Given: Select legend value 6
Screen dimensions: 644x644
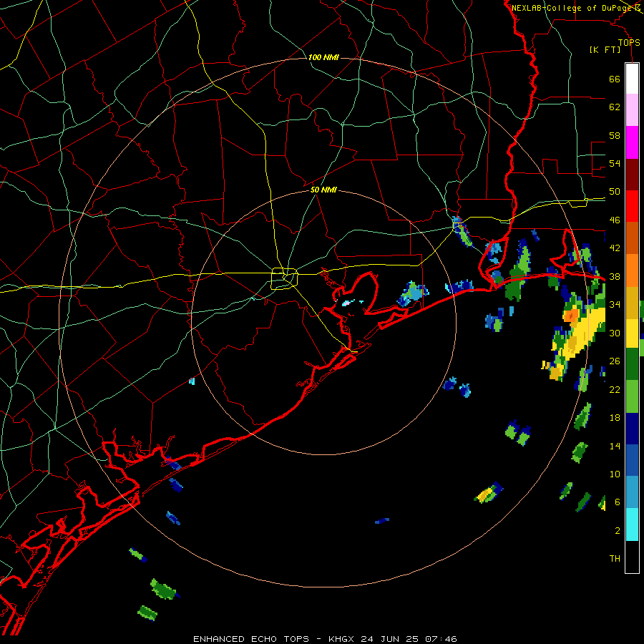Looking at the screenshot, I should [617, 502].
